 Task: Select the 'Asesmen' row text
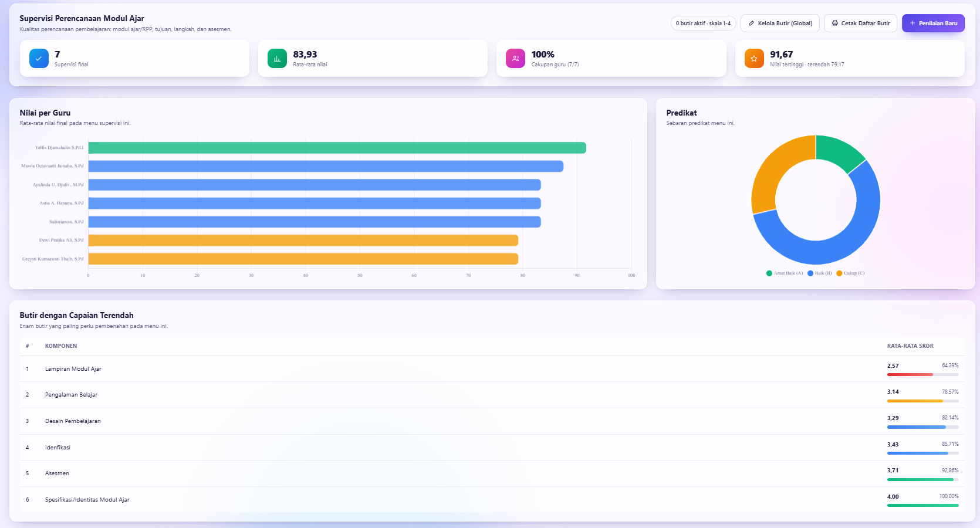pos(57,473)
